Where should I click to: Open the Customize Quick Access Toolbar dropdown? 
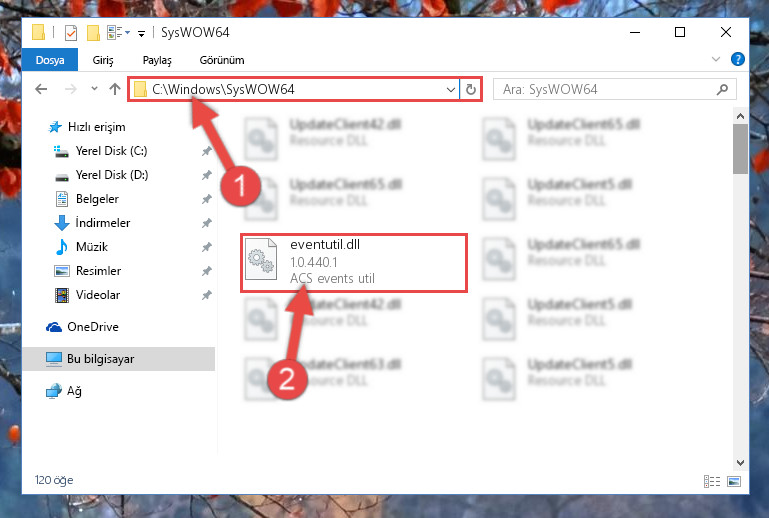click(x=141, y=34)
